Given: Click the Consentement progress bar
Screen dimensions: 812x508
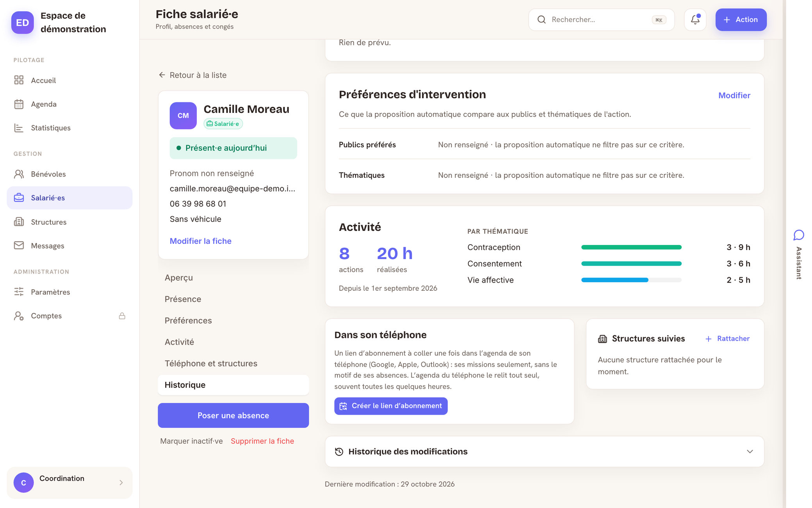Looking at the screenshot, I should 631,264.
